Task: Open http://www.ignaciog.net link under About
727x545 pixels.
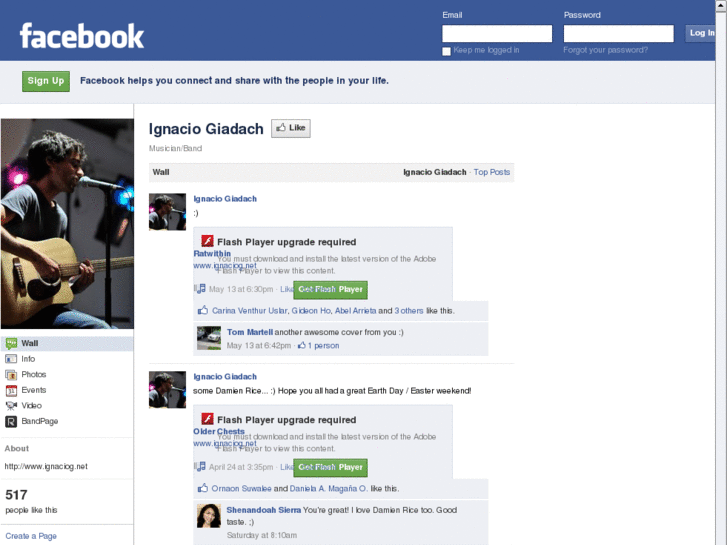Action: [x=46, y=467]
